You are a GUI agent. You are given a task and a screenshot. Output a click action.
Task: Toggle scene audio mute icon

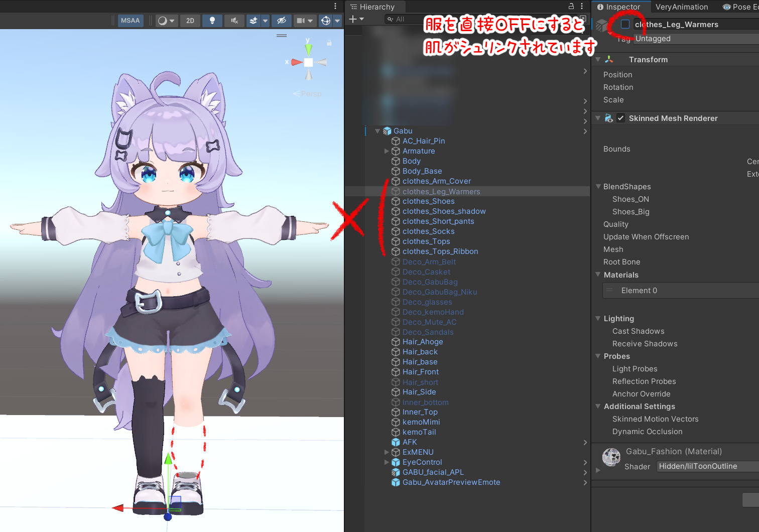click(x=234, y=21)
